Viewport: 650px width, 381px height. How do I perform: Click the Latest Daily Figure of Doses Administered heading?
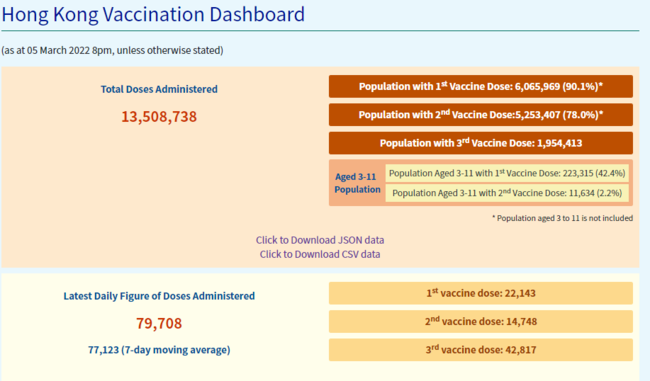159,296
